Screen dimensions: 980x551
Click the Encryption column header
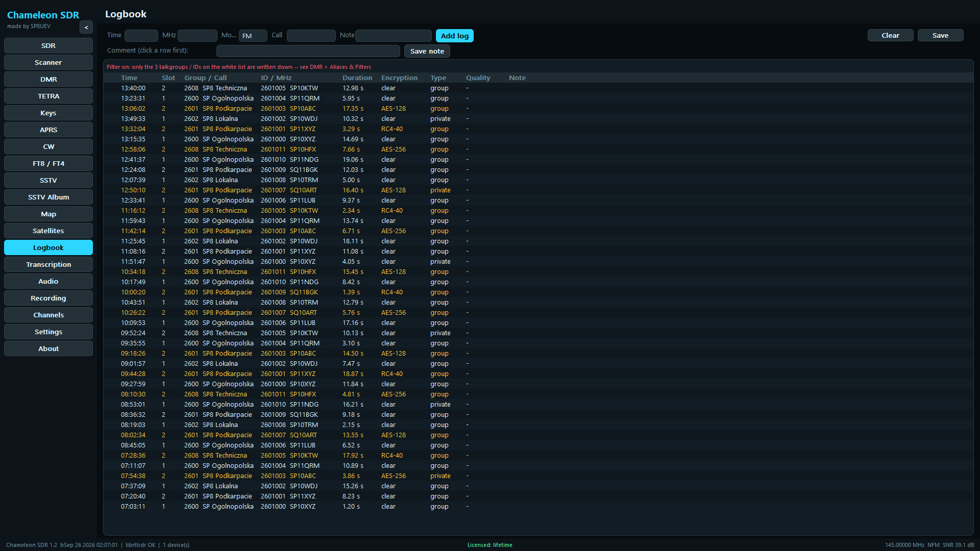coord(400,78)
